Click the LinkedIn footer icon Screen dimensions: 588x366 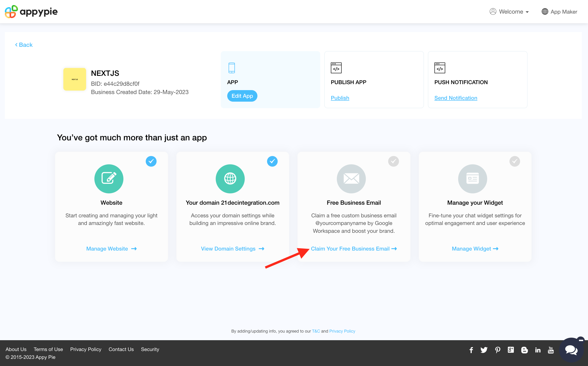point(538,350)
